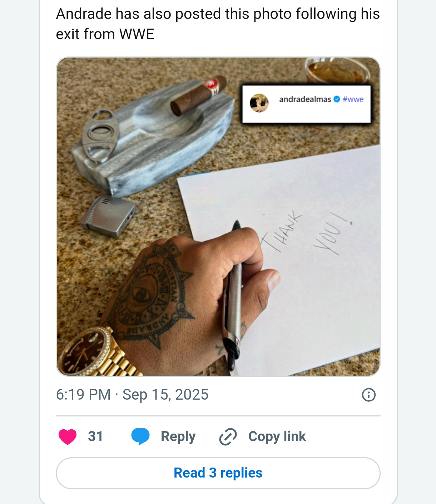Click the like count 31
The image size is (436, 504).
pyautogui.click(x=95, y=436)
